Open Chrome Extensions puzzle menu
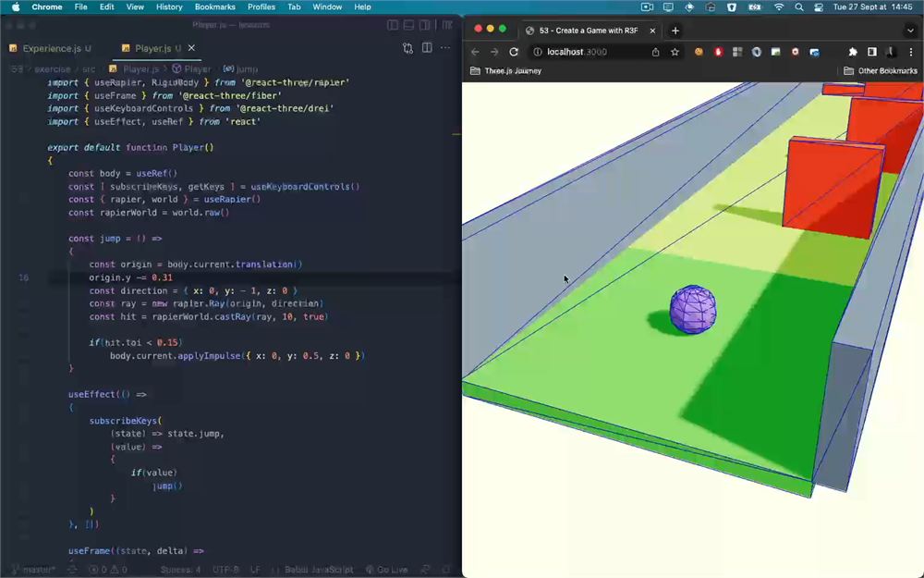Screen dimensions: 924x578 (853, 52)
